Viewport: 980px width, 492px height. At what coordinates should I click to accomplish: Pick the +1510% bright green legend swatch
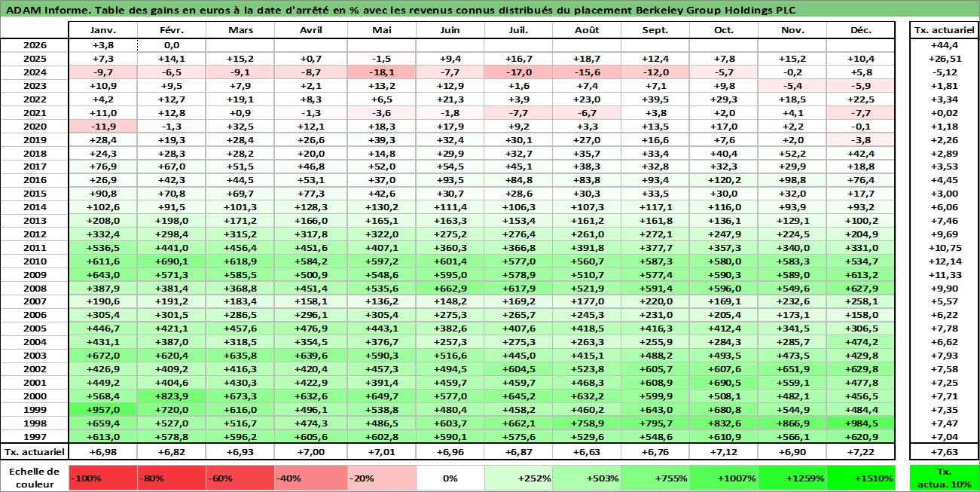coord(860,478)
